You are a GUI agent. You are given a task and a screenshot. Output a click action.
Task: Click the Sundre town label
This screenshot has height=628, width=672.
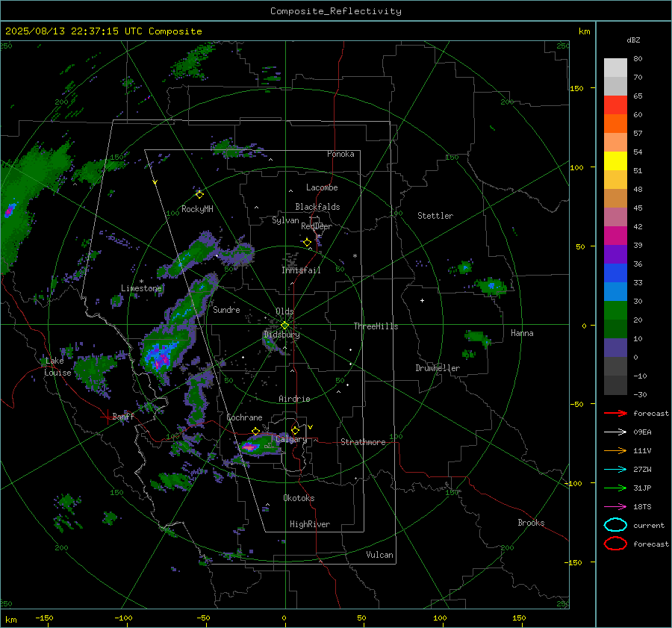[x=226, y=309]
